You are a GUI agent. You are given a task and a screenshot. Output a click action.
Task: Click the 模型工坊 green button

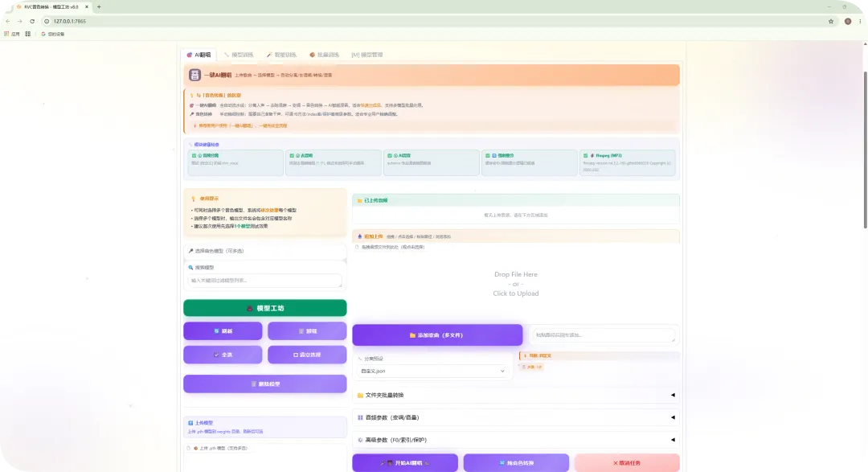click(x=265, y=308)
